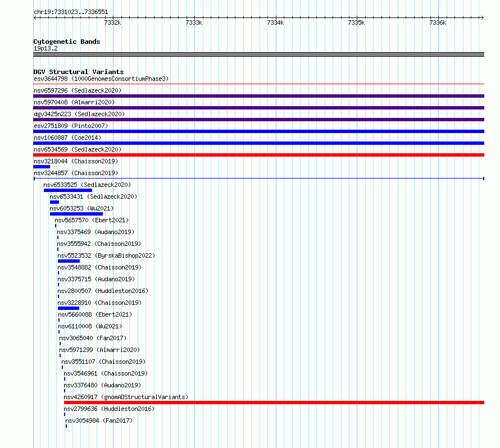
Task: Open nsv3054984 (Fan2017) variant
Action: [x=99, y=420]
